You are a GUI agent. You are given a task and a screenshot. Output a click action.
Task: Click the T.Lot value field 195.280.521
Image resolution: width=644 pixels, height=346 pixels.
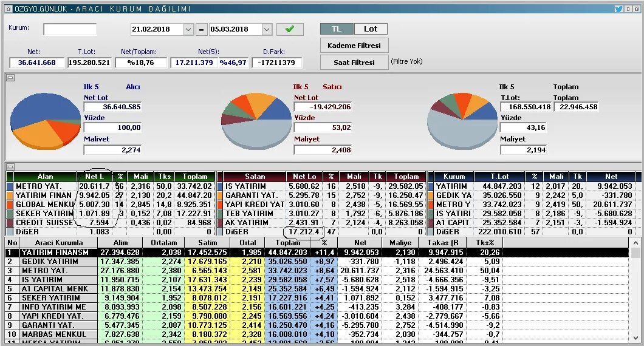point(89,63)
